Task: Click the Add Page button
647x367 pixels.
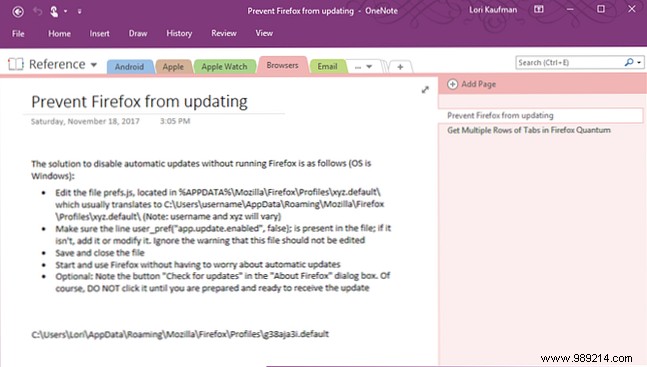Action: click(472, 84)
